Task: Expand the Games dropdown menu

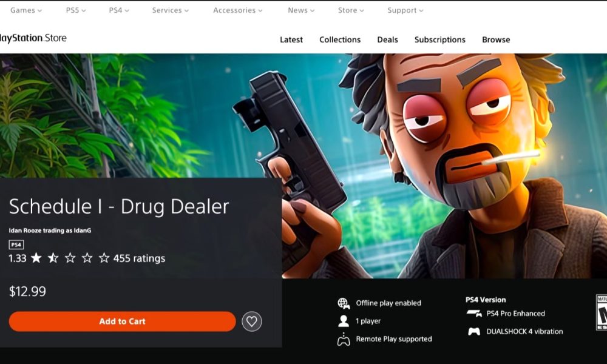Action: click(x=26, y=10)
